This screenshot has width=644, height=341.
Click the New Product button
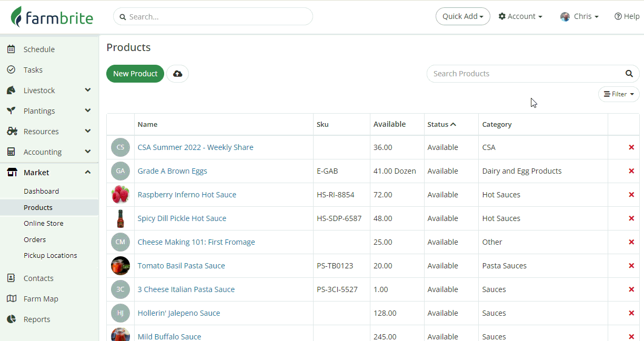[135, 74]
